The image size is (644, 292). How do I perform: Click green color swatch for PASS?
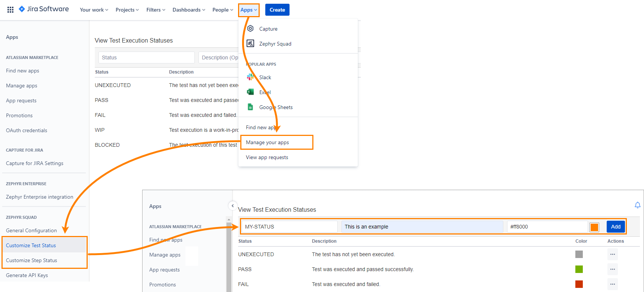(579, 269)
